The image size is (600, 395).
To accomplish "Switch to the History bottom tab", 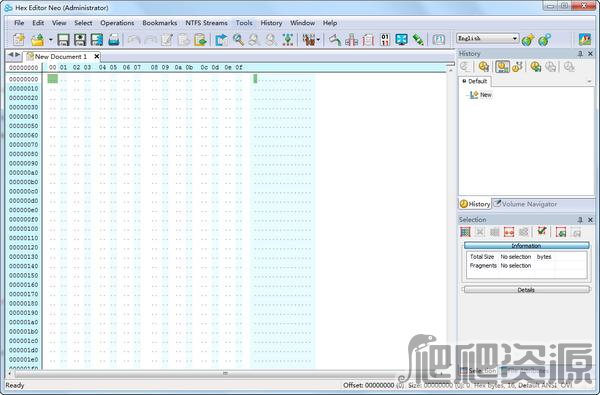I will coord(475,204).
